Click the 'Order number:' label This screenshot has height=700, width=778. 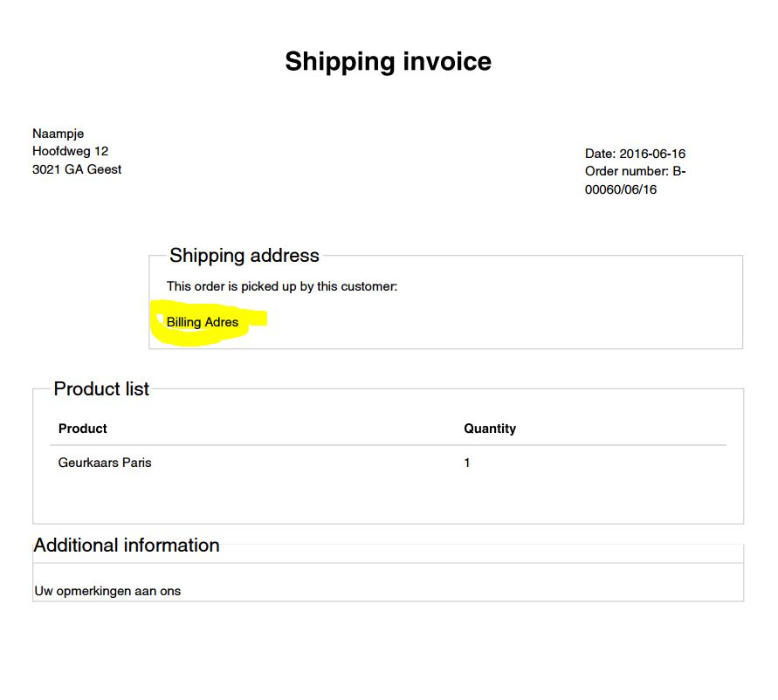[626, 172]
